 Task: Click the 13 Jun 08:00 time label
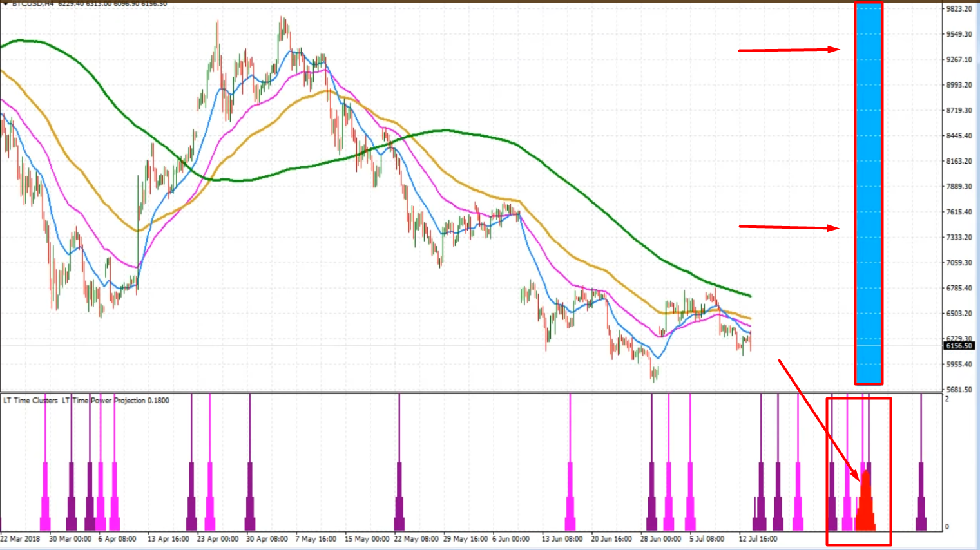point(562,539)
